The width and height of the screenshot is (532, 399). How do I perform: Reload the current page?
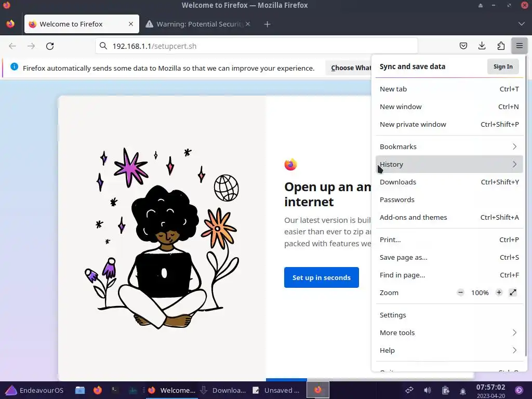(x=50, y=46)
